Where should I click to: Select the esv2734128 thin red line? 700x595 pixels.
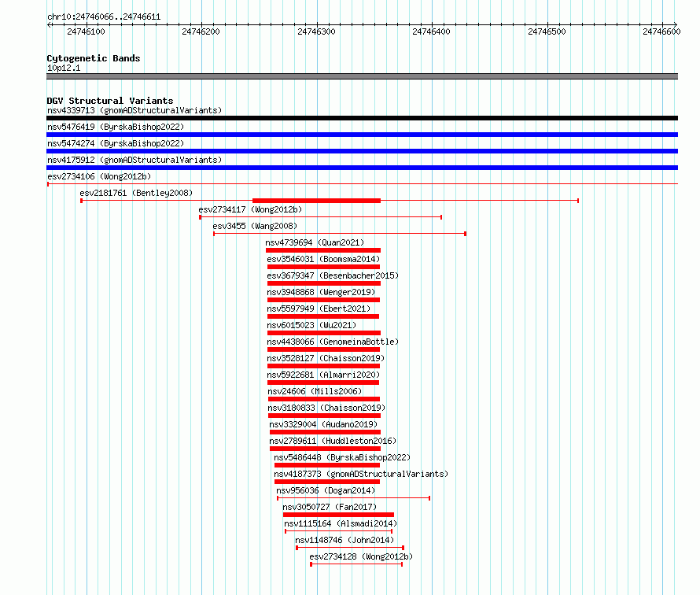(356, 564)
